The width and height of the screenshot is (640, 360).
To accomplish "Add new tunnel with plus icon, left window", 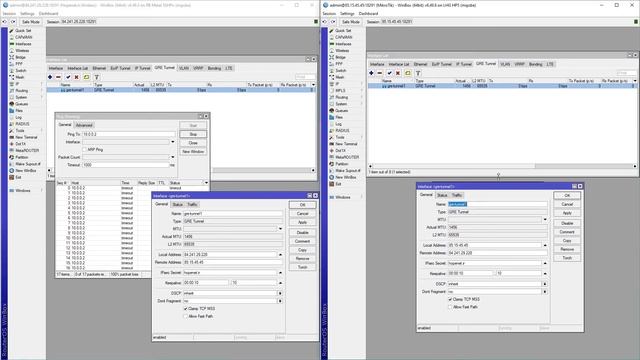I will pos(50,77).
